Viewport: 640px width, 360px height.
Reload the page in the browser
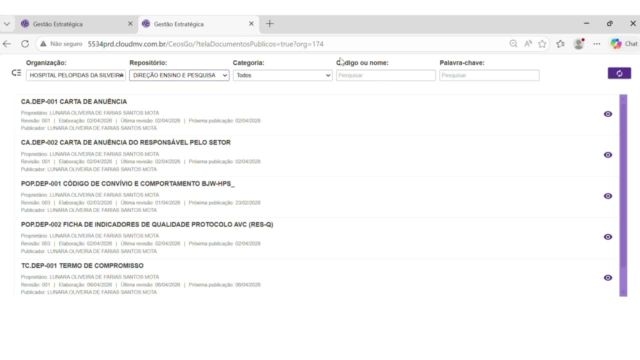click(25, 44)
